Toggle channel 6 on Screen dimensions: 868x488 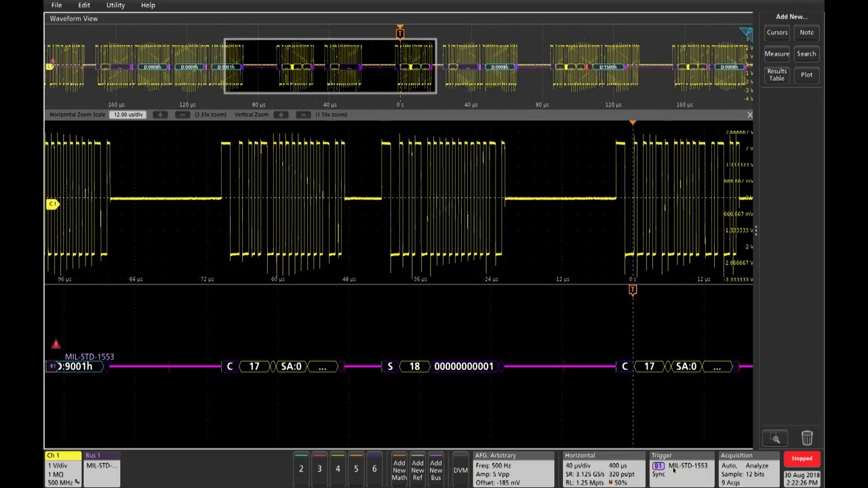click(x=374, y=468)
